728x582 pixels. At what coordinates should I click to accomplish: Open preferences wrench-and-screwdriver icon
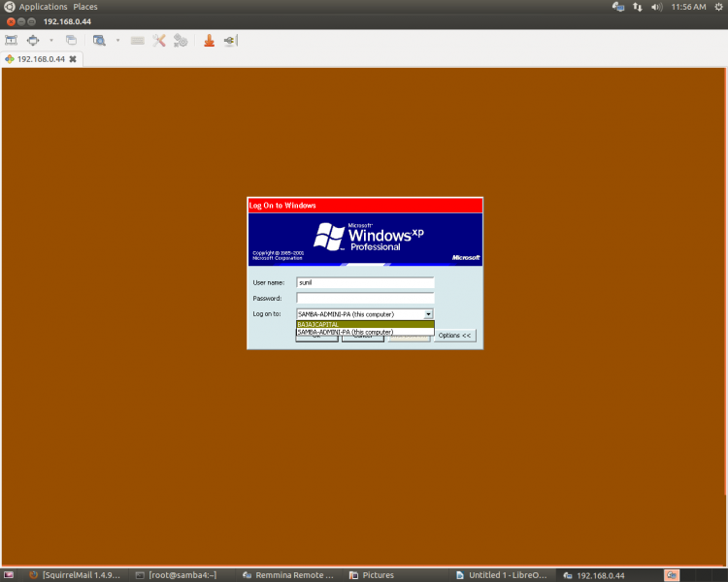click(159, 41)
